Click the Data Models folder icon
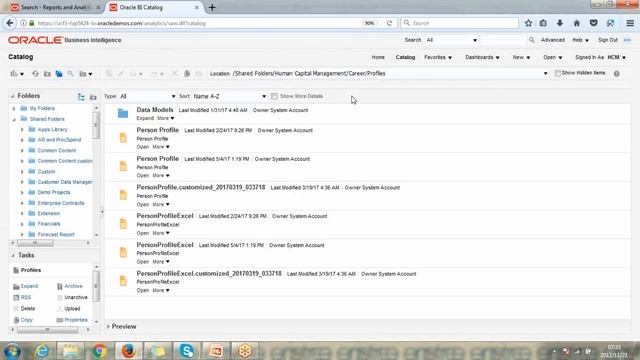640x360 pixels. tap(123, 113)
